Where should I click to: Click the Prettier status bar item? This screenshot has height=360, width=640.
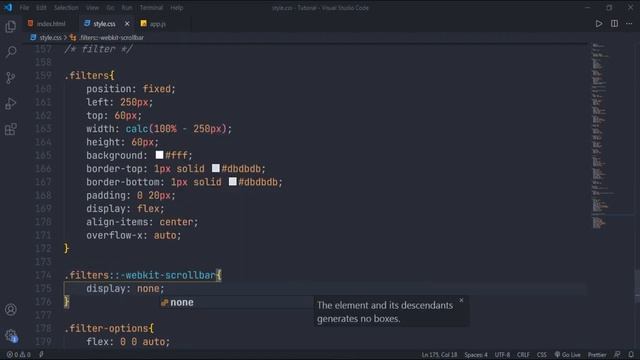(597, 355)
